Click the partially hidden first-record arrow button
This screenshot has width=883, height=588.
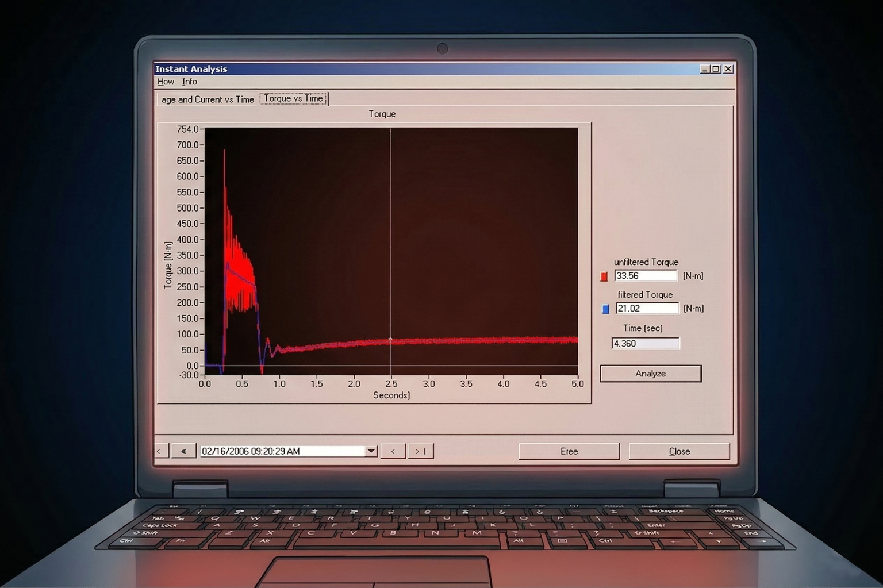pyautogui.click(x=160, y=451)
